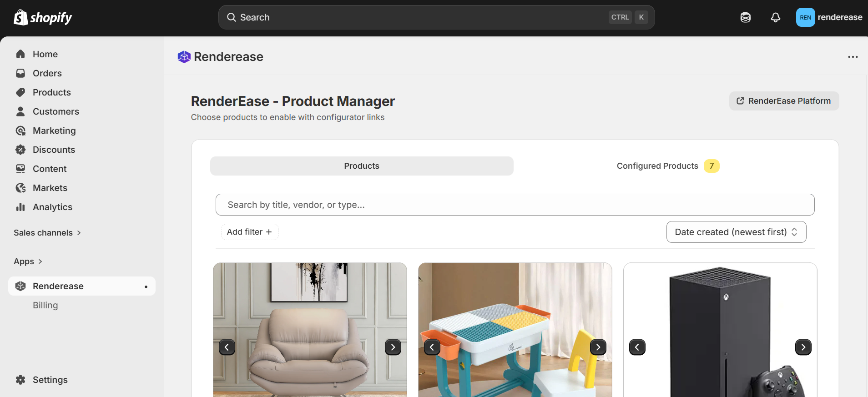Show previous image of kids table product
868x397 pixels.
[x=432, y=347]
